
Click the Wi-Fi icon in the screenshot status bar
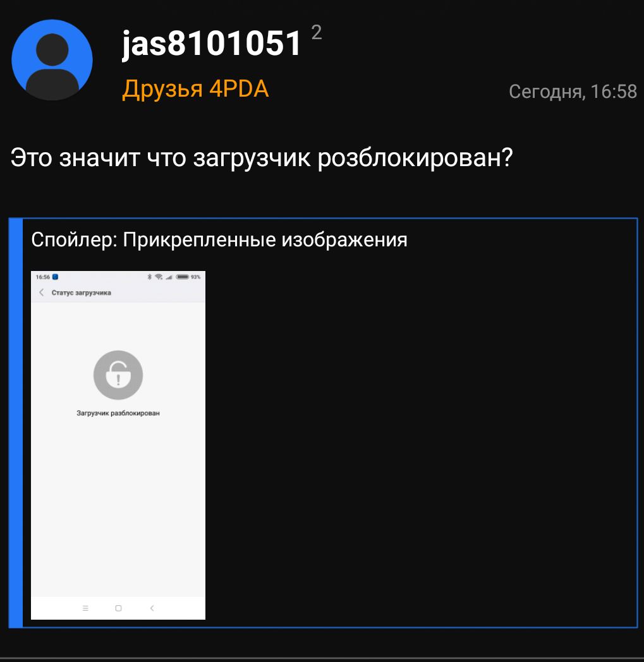point(159,277)
